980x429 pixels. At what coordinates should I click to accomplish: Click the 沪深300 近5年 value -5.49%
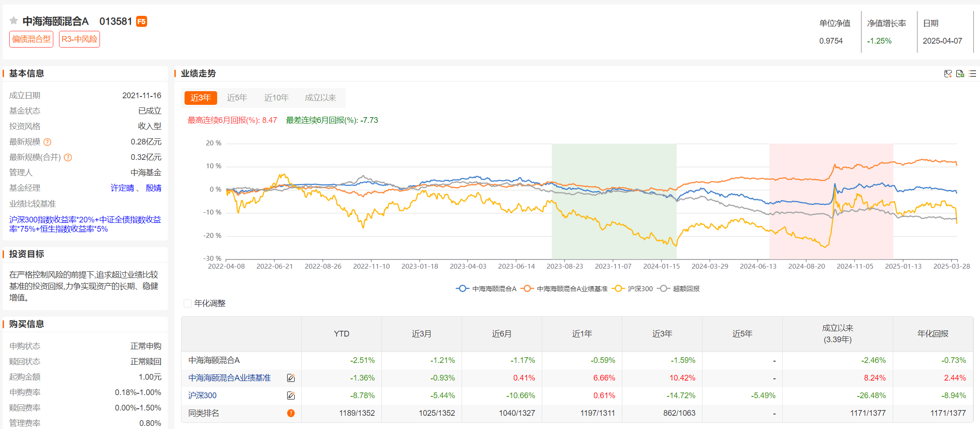click(763, 396)
